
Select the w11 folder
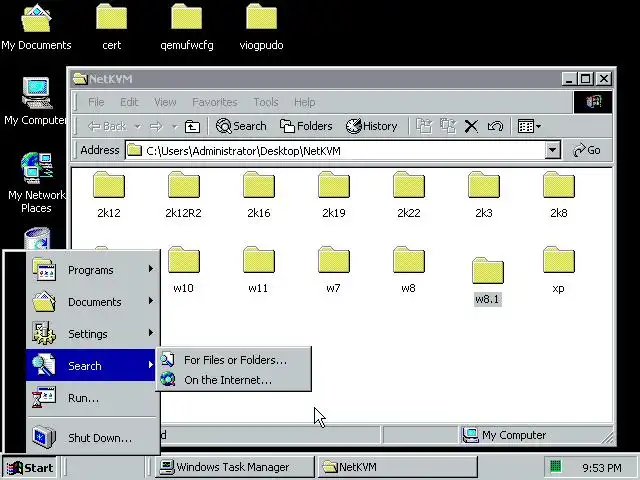tap(258, 270)
